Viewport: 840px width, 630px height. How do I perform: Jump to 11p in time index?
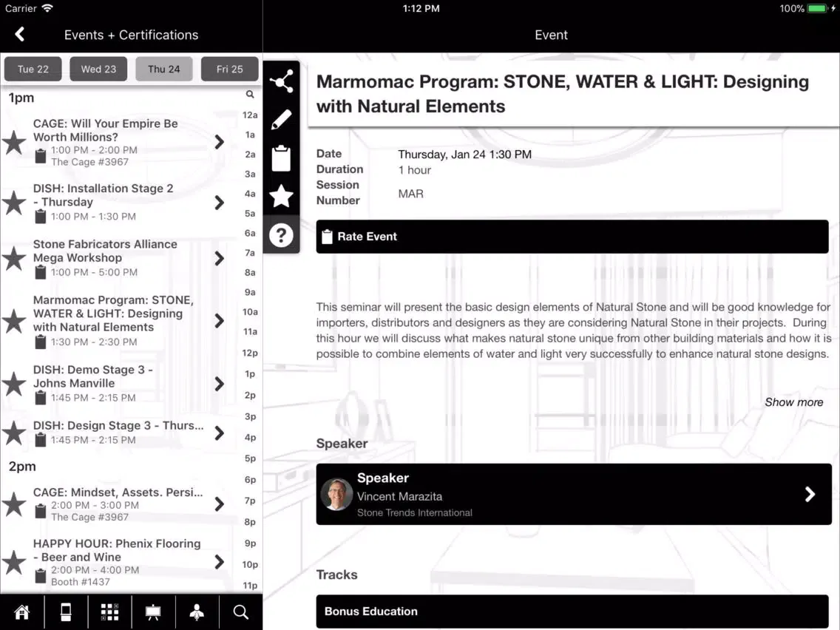click(250, 586)
